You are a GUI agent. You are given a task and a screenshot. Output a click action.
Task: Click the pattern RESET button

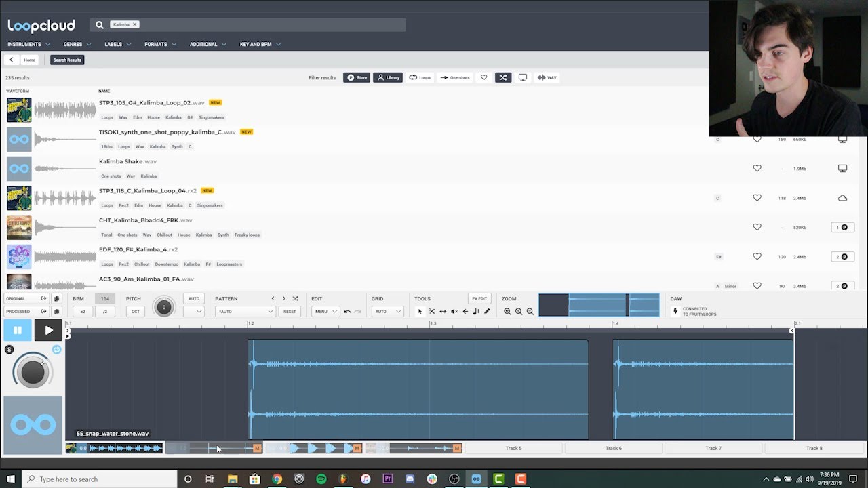click(290, 312)
